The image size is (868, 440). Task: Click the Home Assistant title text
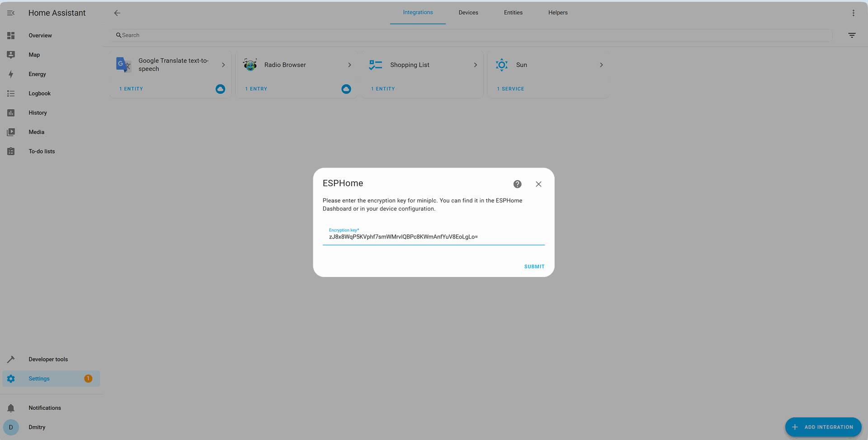pos(57,13)
